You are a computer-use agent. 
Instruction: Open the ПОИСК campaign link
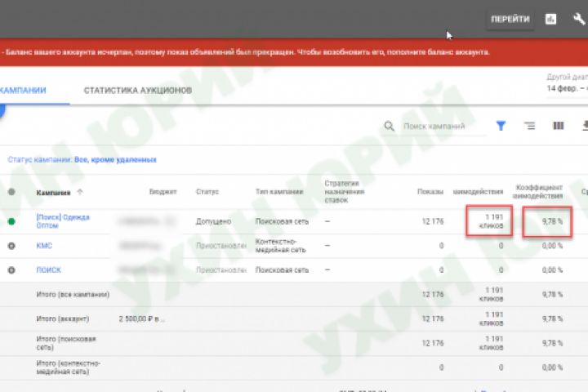[48, 270]
